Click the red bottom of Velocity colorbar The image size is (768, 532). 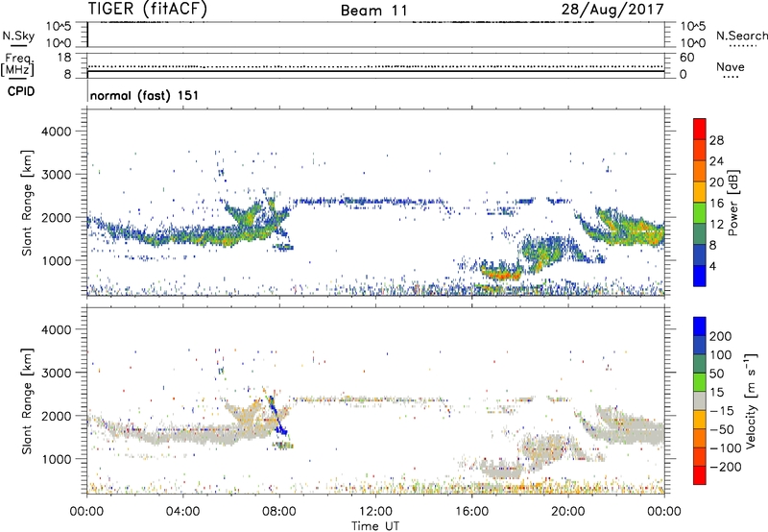(700, 475)
